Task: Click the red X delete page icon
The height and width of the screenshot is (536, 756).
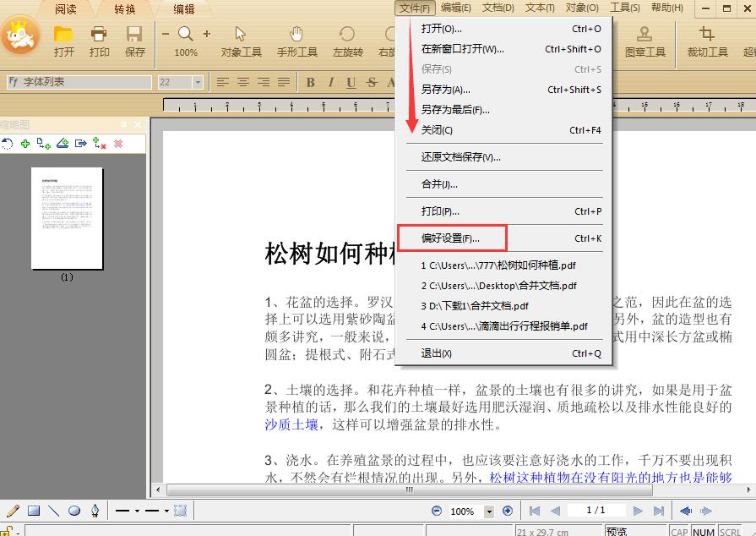Action: coord(118,143)
